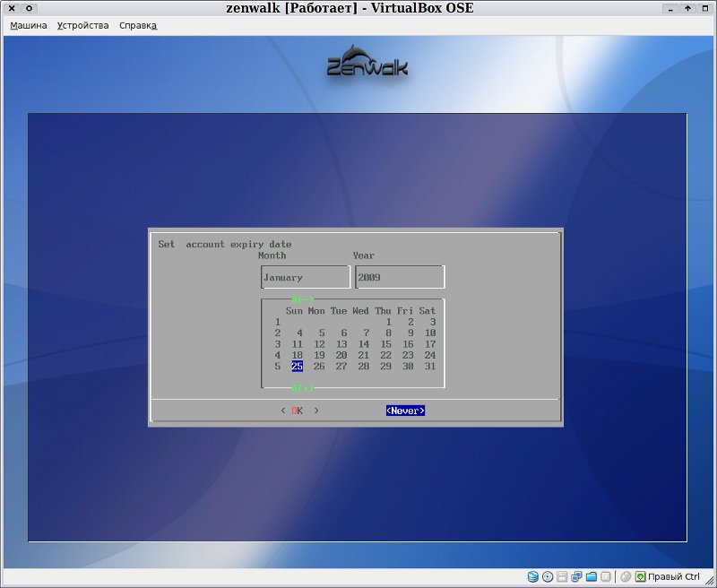Click the window resize grip corner

(x=710, y=580)
